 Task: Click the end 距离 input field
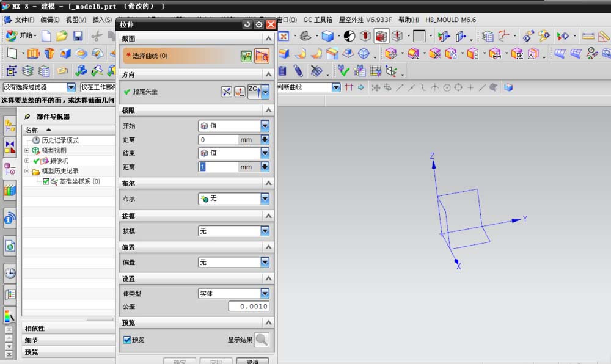tap(218, 167)
